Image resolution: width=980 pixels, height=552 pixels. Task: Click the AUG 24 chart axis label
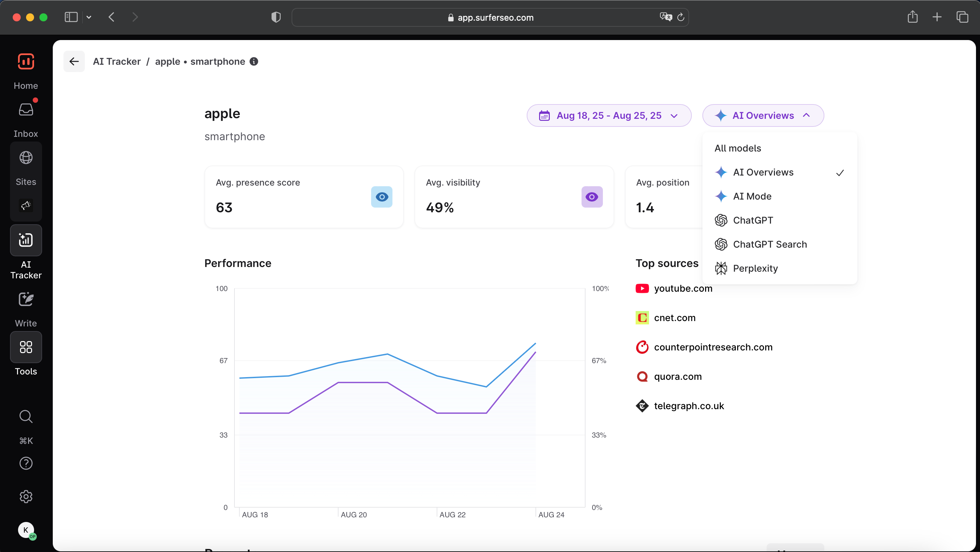coord(551,515)
